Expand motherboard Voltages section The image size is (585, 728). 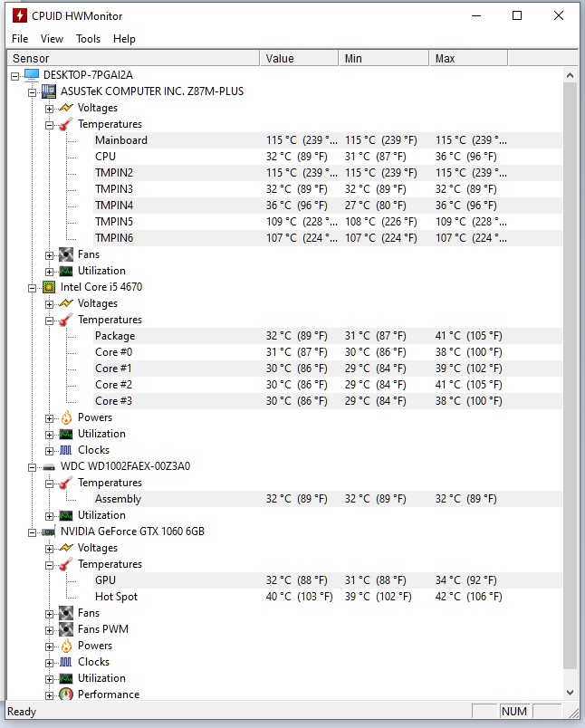49,109
